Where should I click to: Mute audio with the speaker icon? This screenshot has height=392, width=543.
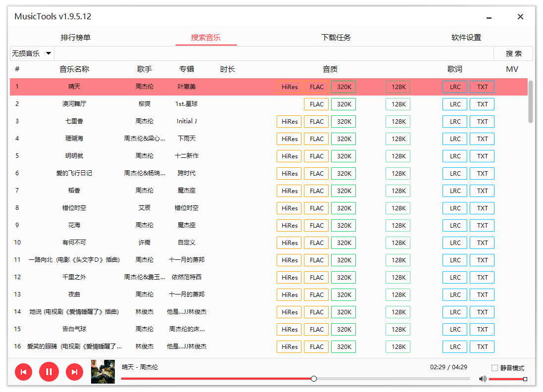[483, 379]
